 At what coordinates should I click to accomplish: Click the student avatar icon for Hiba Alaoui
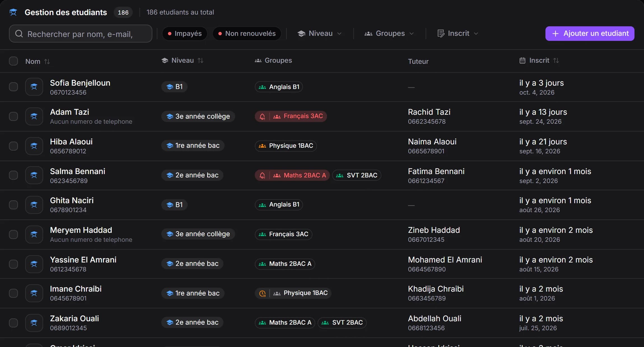(34, 146)
